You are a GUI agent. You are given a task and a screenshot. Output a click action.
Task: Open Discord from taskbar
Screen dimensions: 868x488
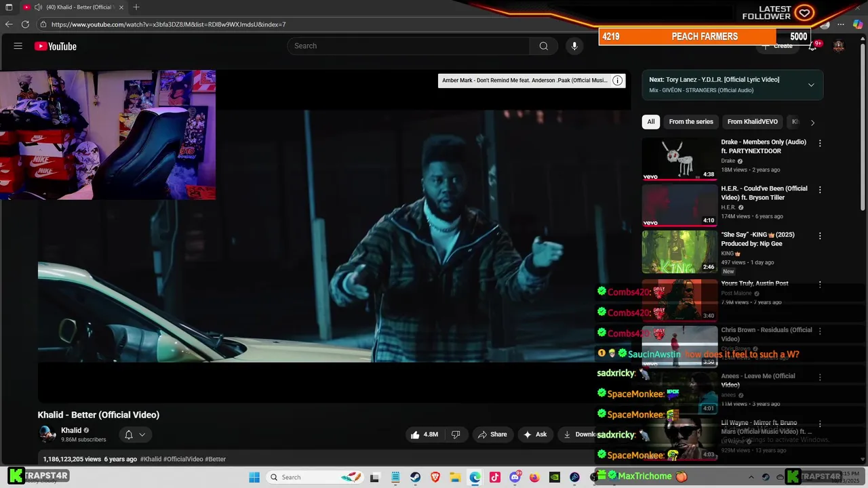(515, 477)
